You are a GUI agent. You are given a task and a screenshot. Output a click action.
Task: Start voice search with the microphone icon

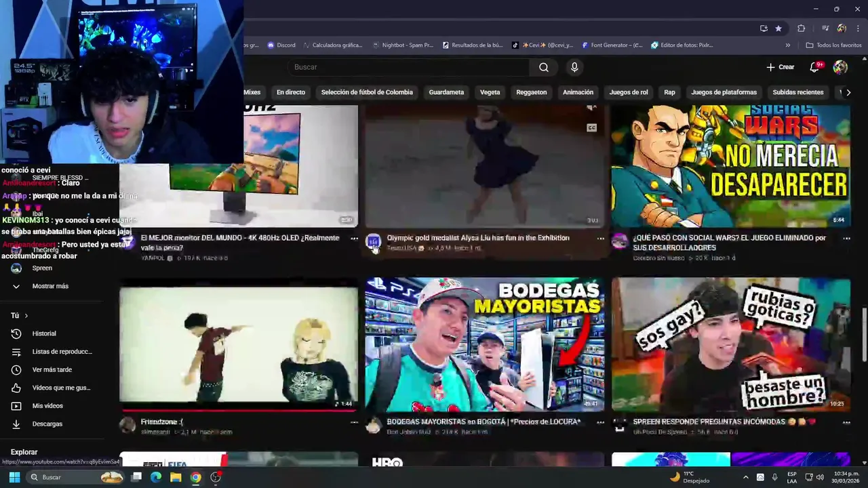point(574,67)
